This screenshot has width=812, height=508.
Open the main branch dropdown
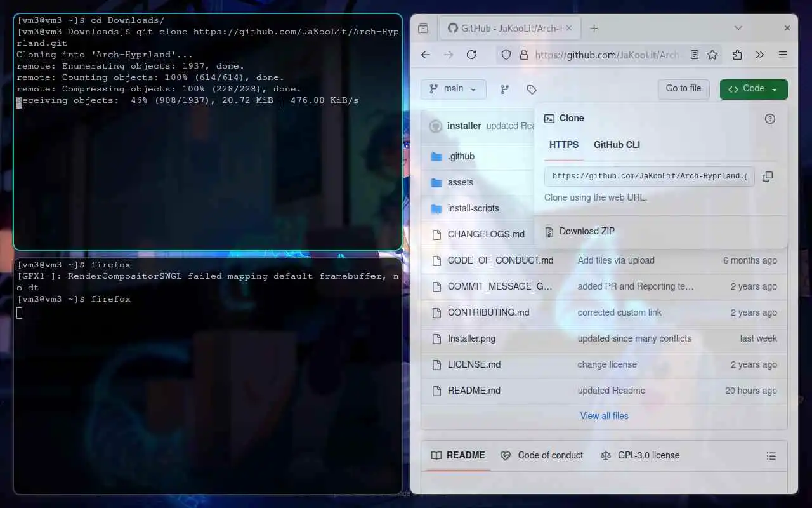tap(453, 89)
